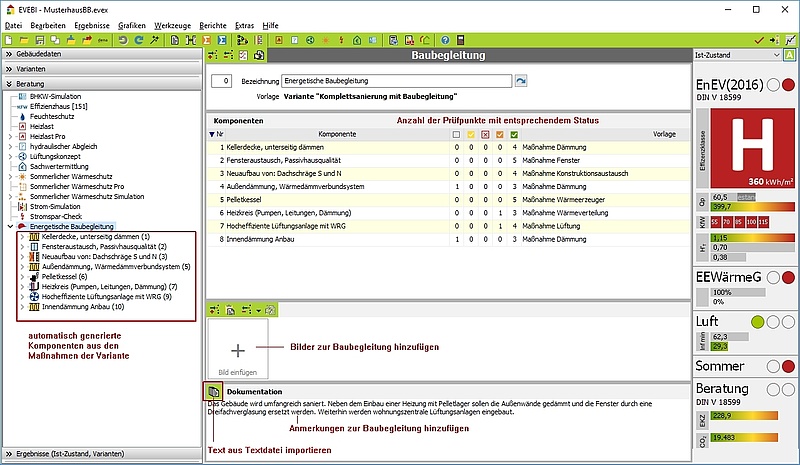The image size is (800, 465).
Task: Expand the Pelletkessel (6) tree node
Action: (x=22, y=277)
